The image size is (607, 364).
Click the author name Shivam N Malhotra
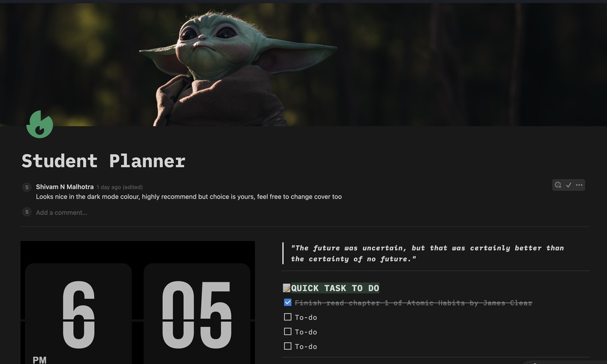[65, 187]
